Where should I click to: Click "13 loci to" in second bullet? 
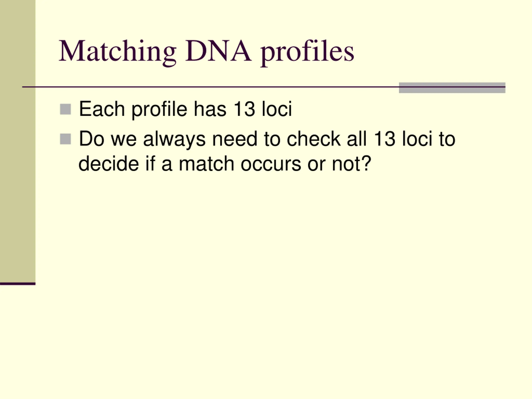click(414, 139)
